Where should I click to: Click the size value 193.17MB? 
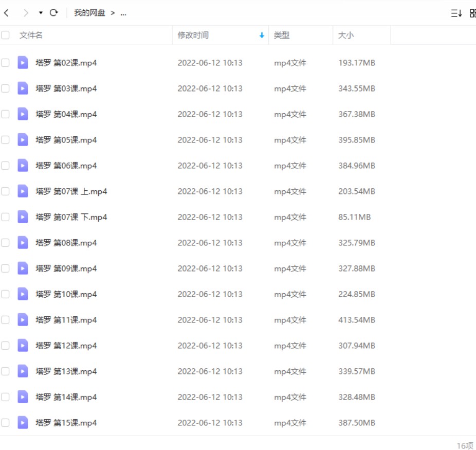coord(357,63)
